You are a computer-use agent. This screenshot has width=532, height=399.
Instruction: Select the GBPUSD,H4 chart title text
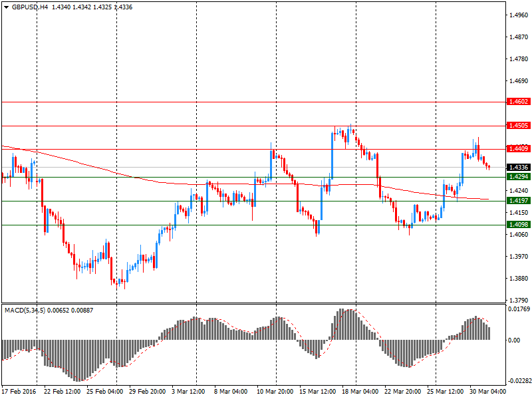click(x=30, y=7)
